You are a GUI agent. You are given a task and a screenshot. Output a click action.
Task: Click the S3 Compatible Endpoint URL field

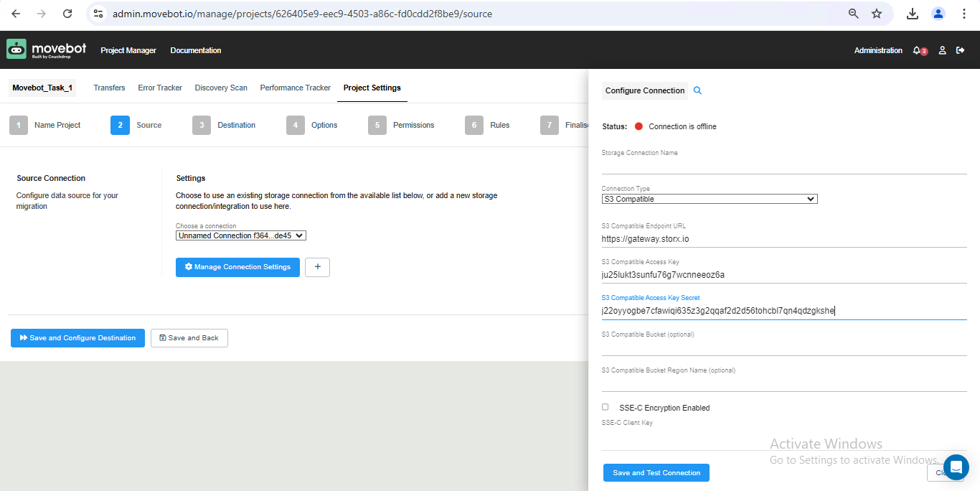pos(784,238)
